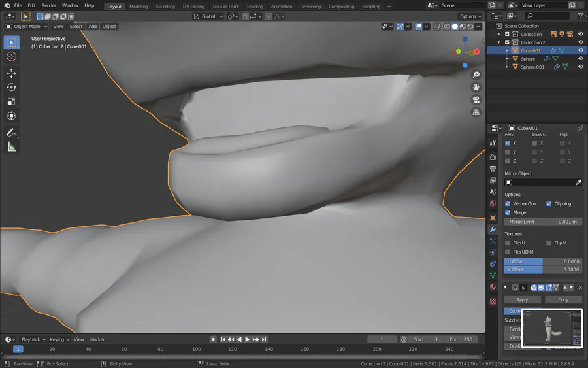This screenshot has height=368, width=588.
Task: Enable the Flip U checkbox
Action: pyautogui.click(x=508, y=243)
